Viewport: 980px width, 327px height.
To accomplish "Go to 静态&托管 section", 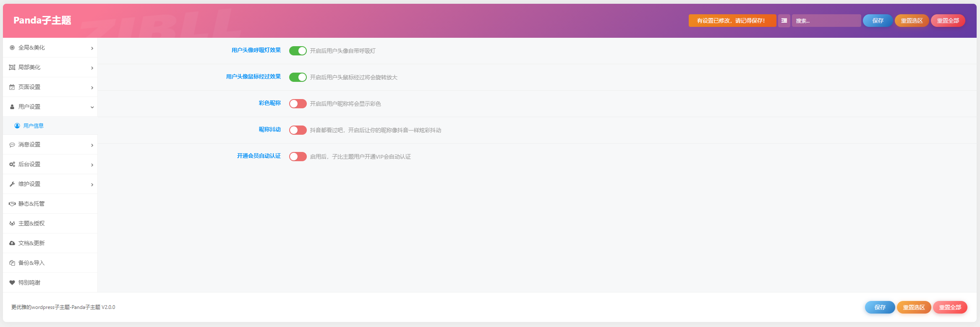I will pos(50,204).
